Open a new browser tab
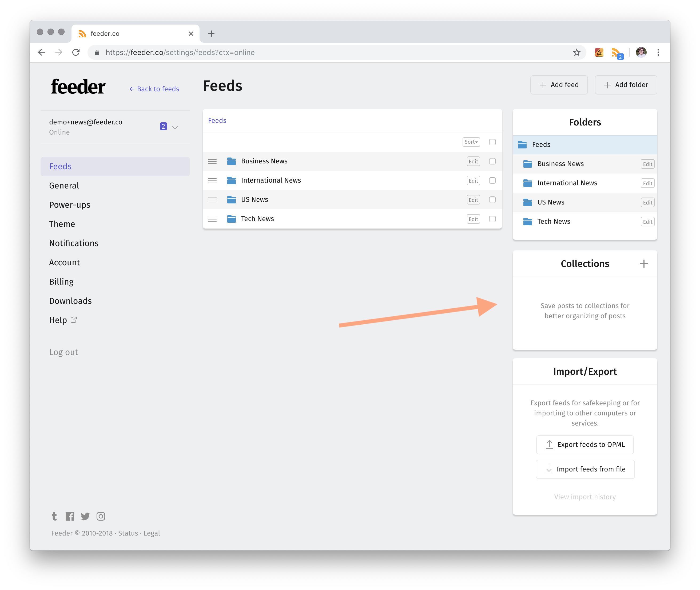Image resolution: width=700 pixels, height=590 pixels. pyautogui.click(x=211, y=33)
